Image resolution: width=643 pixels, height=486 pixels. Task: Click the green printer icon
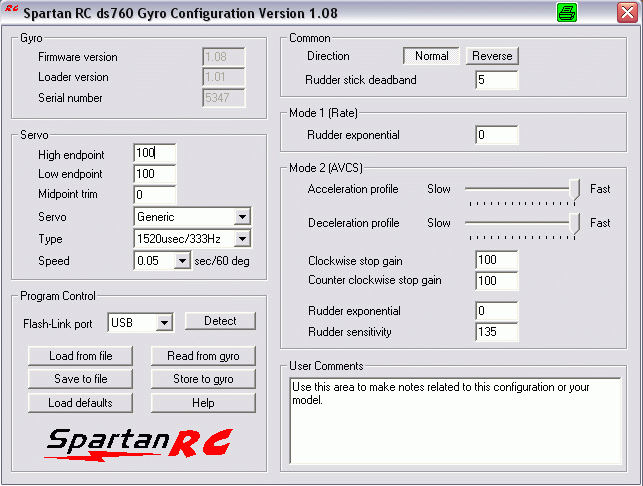click(567, 12)
